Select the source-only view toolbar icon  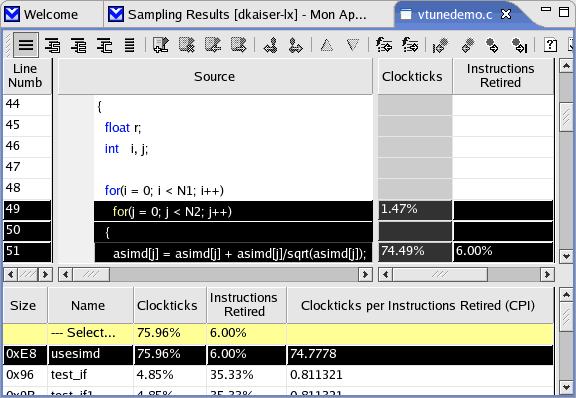[26, 45]
